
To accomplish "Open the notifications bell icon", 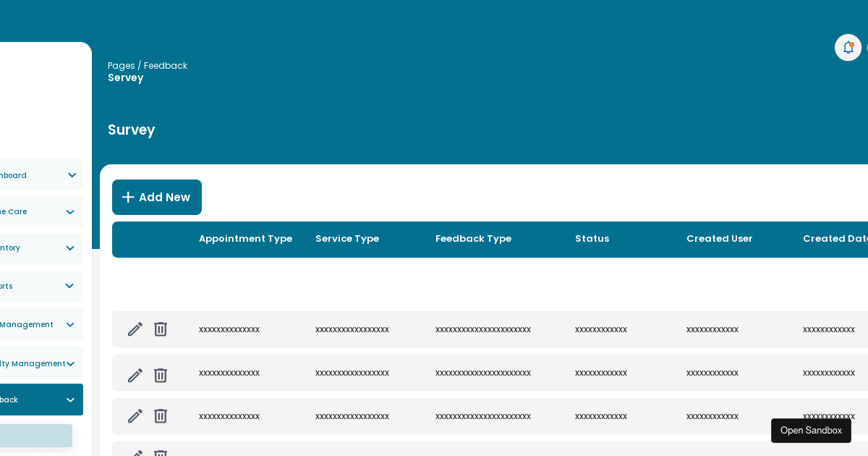I will (x=848, y=48).
